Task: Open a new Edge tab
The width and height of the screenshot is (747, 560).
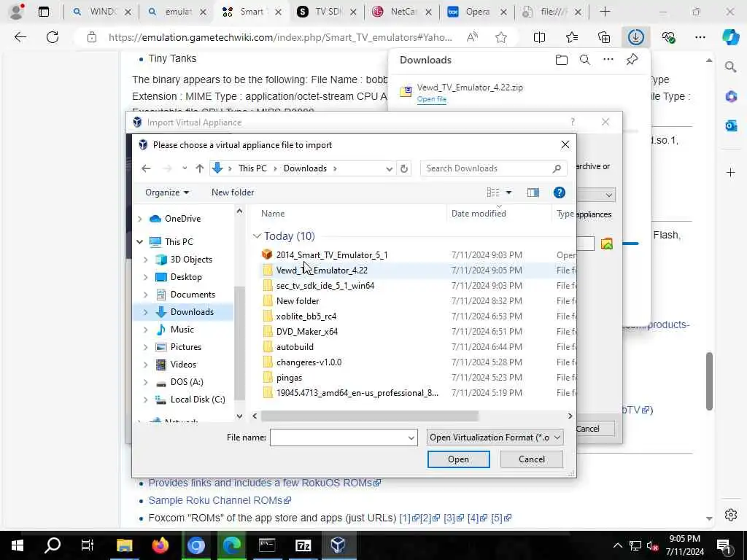Action: click(x=605, y=12)
